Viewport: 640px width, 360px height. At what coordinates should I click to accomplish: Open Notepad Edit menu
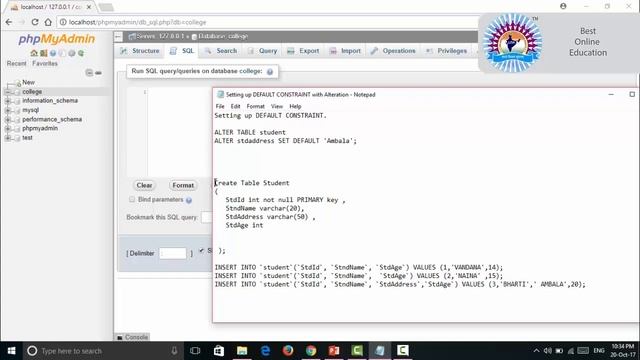(x=236, y=107)
